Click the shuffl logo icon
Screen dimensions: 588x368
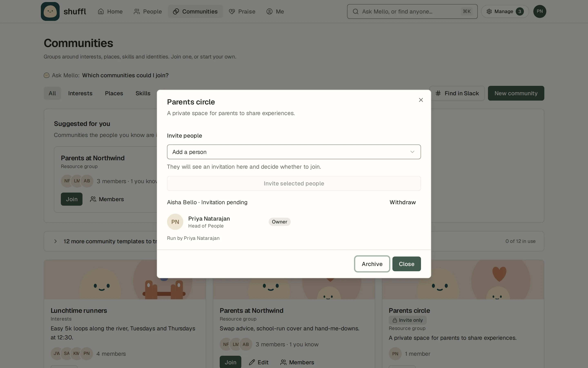point(50,11)
